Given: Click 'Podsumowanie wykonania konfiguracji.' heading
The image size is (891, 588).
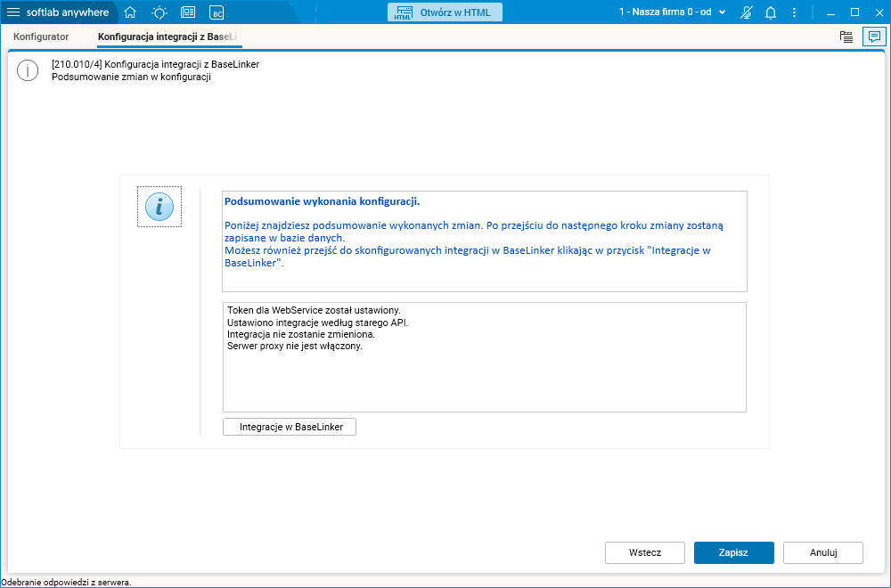Looking at the screenshot, I should point(323,201).
